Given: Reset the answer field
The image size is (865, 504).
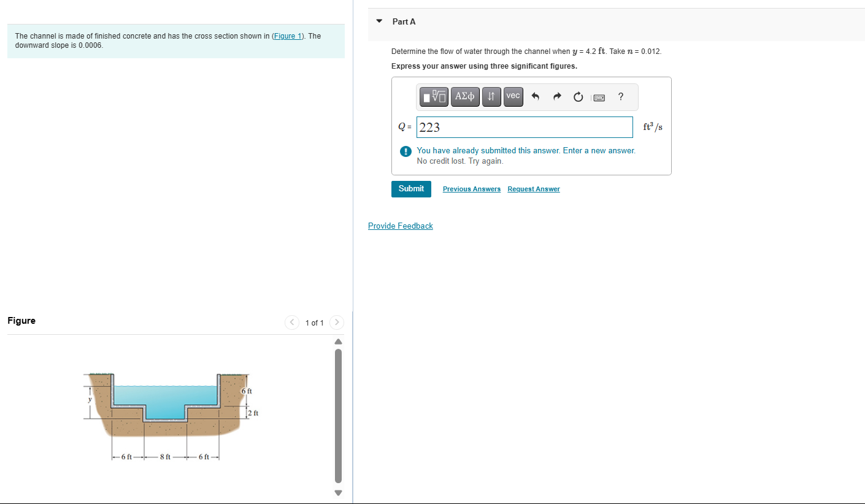Looking at the screenshot, I should pos(578,97).
